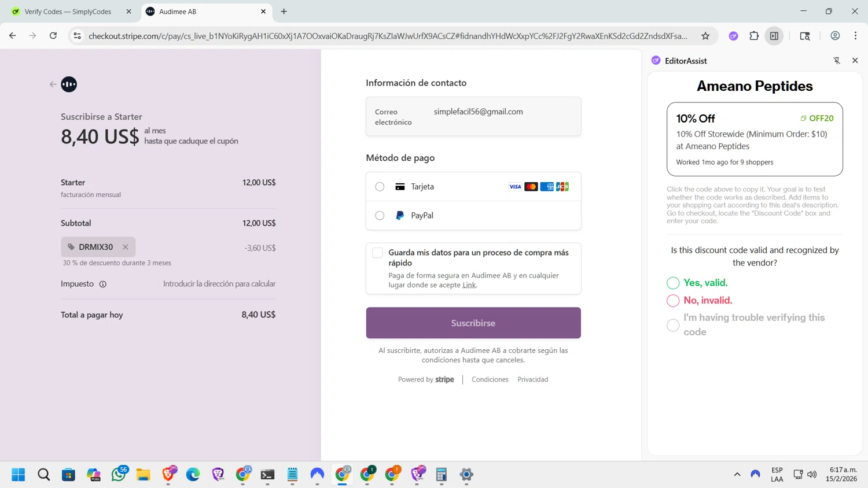Click the PayPal logo icon
The height and width of the screenshot is (488, 868).
pos(400,216)
